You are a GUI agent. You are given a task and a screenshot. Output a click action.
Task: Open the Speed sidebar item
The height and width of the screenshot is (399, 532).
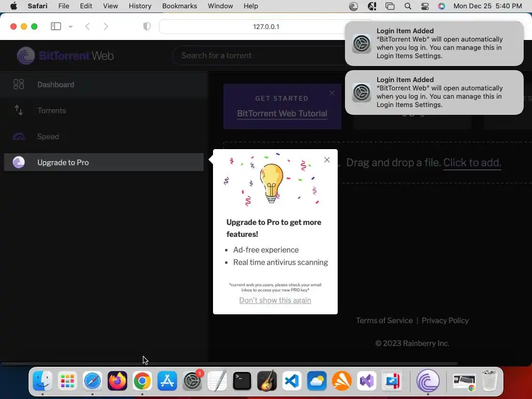(104, 137)
